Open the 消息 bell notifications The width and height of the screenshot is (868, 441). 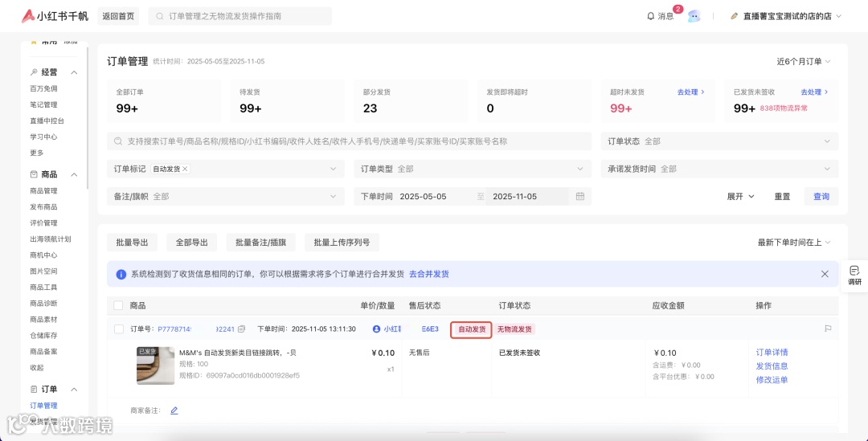coord(661,16)
